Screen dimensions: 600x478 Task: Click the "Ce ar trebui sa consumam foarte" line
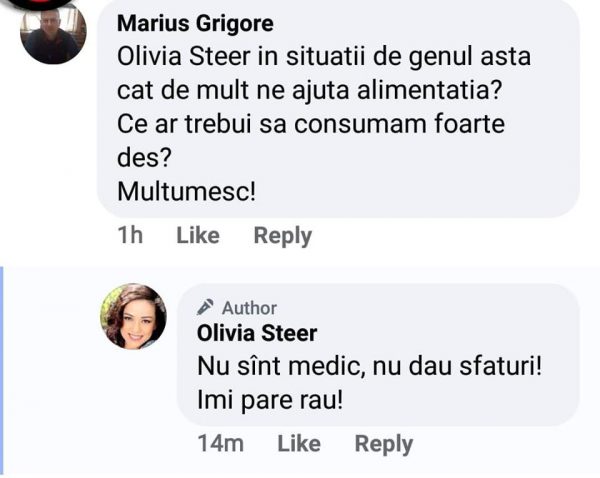[x=310, y=124]
